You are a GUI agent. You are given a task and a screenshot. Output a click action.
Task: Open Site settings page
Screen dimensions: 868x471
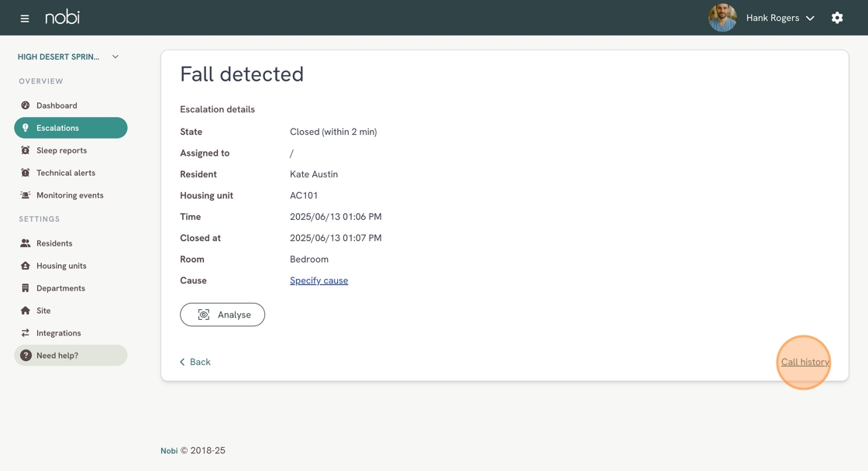click(71, 311)
